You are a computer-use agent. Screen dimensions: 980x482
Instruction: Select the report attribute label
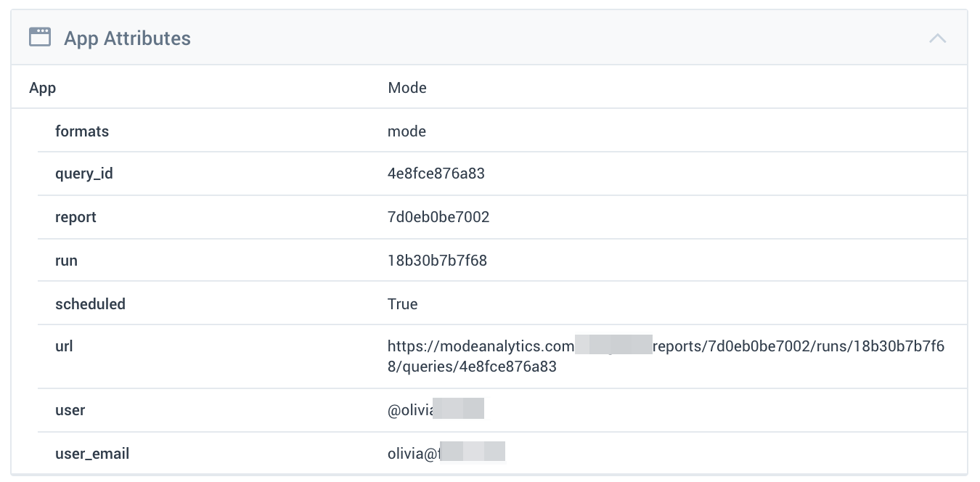75,217
